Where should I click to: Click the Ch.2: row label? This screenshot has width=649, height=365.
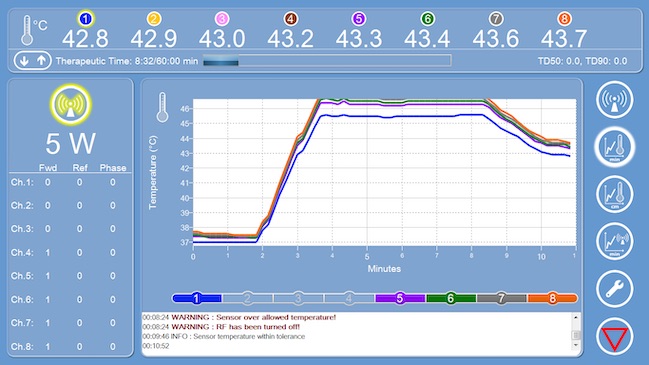(x=22, y=206)
